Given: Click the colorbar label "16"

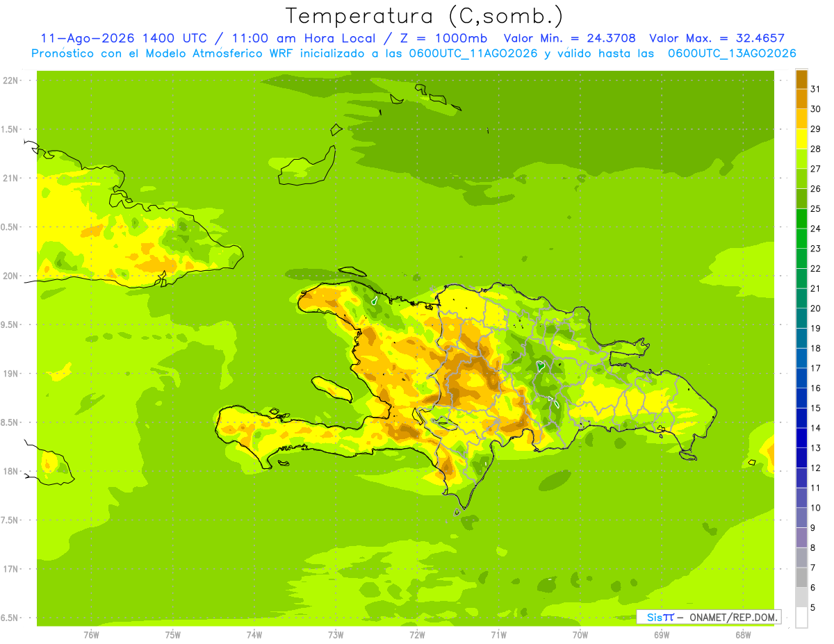Looking at the screenshot, I should 816,388.
